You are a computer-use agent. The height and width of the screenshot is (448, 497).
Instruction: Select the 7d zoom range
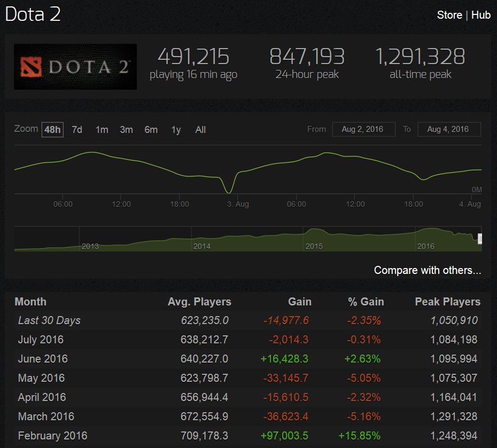click(x=77, y=130)
